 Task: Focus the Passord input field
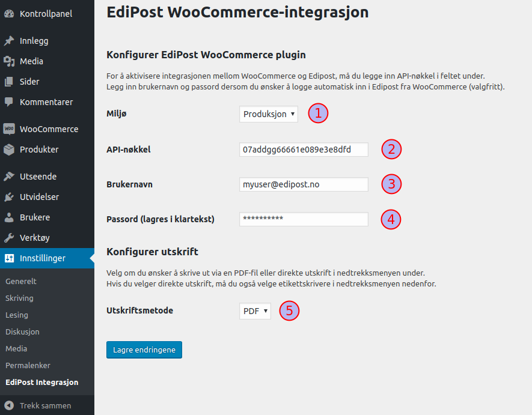point(304,219)
